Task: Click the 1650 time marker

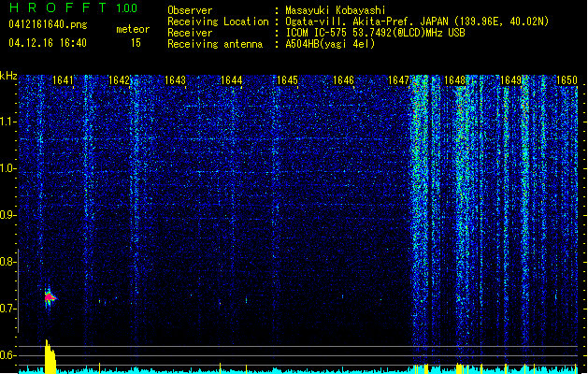Action: click(x=566, y=80)
